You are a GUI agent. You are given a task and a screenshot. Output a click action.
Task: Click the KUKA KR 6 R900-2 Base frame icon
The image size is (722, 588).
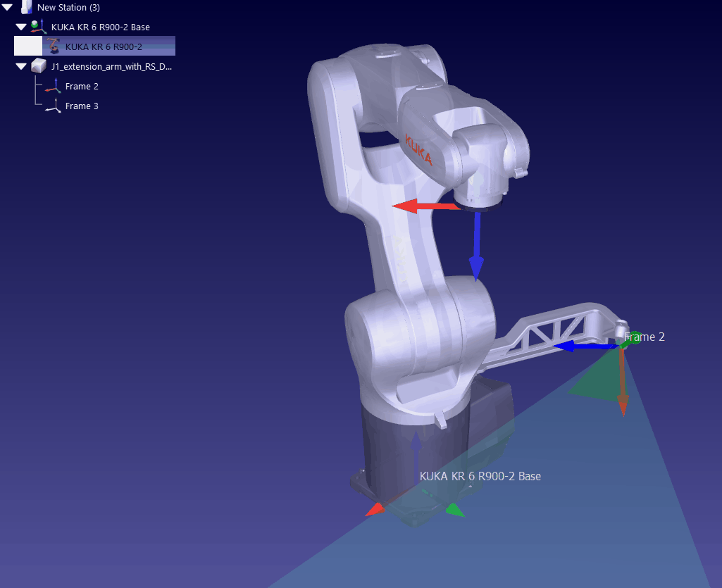pyautogui.click(x=39, y=26)
